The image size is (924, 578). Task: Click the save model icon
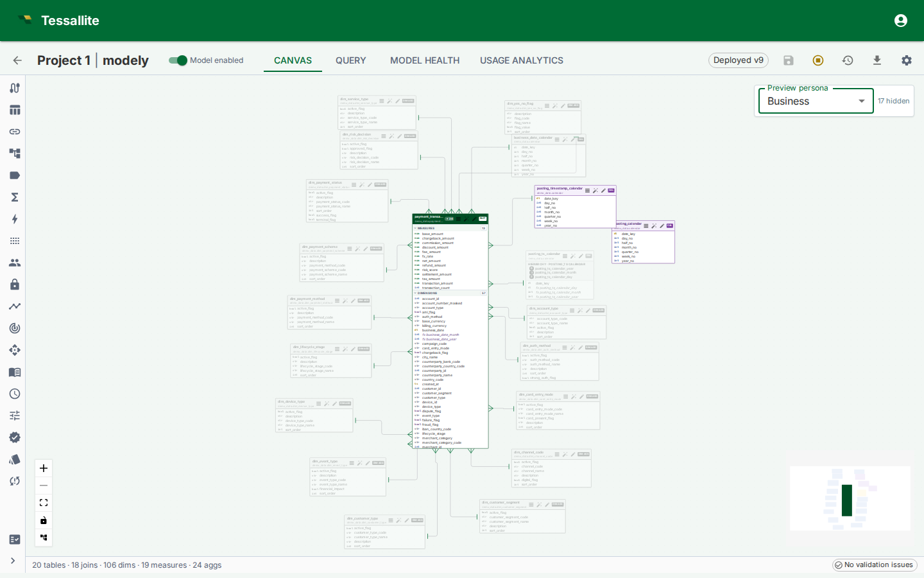point(789,60)
